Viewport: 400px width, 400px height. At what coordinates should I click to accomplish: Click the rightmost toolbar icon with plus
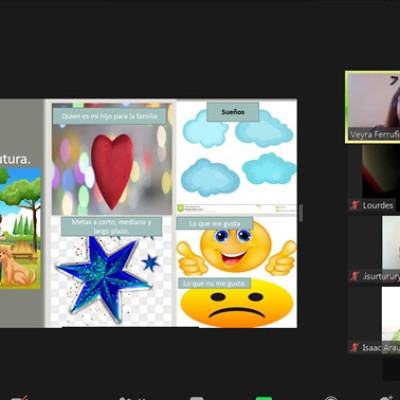387,398
